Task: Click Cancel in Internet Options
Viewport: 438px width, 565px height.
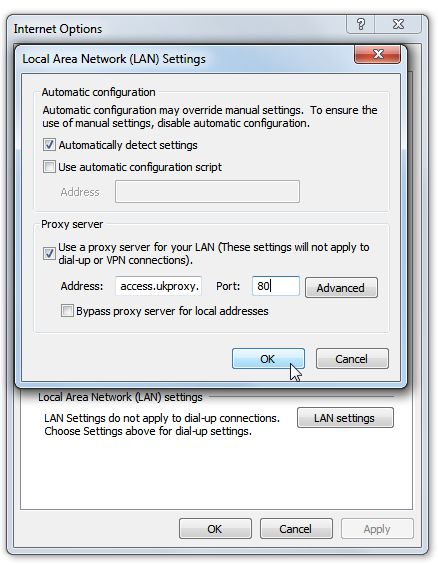Action: click(296, 529)
